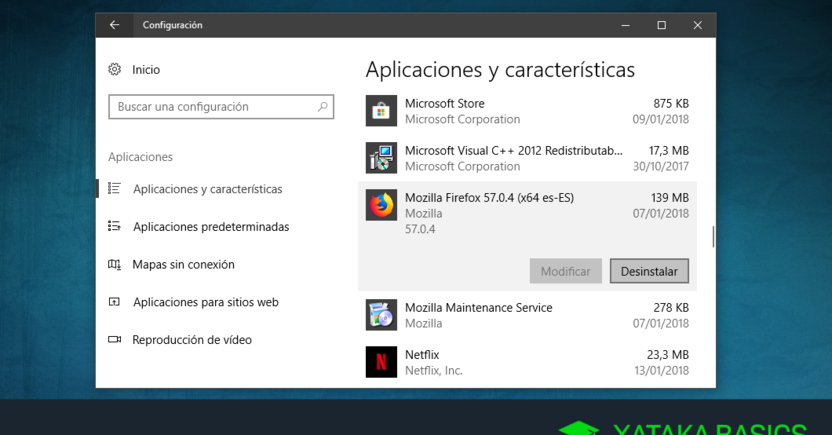Click the Mozilla Firefox logo icon
This screenshot has width=832, height=435.
[381, 206]
